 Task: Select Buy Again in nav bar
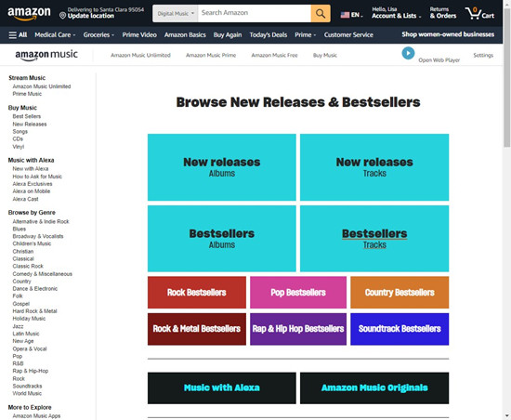click(228, 35)
